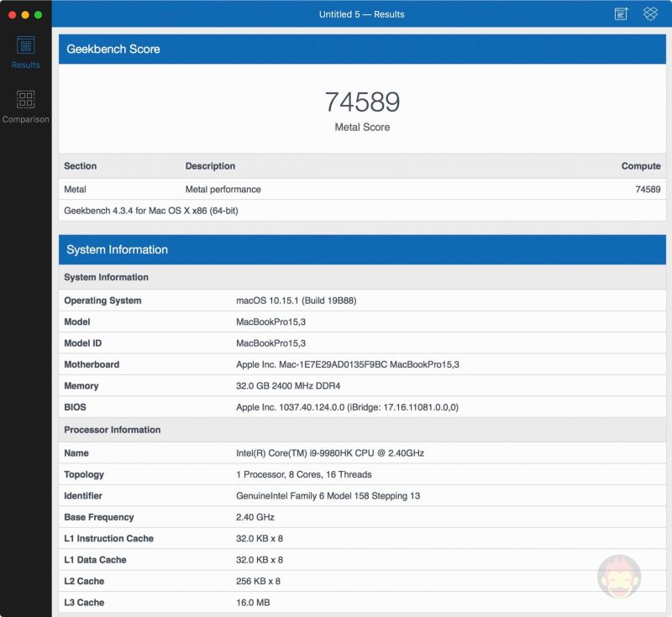
Task: Click the Description column header
Action: [x=210, y=165]
